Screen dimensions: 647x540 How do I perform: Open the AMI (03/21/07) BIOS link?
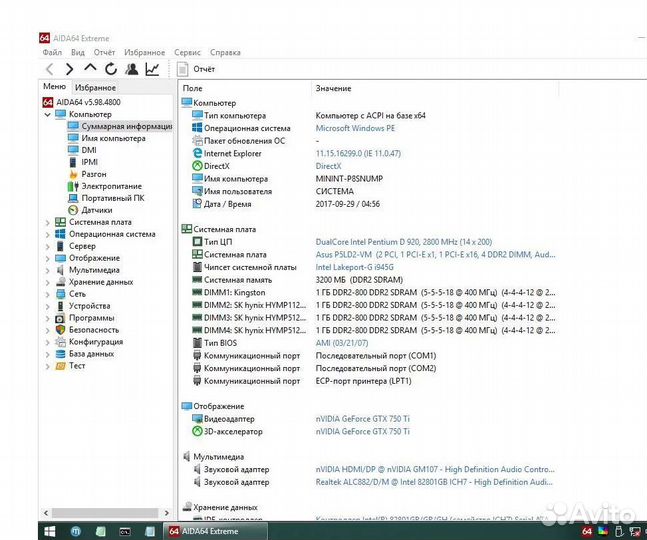click(342, 343)
